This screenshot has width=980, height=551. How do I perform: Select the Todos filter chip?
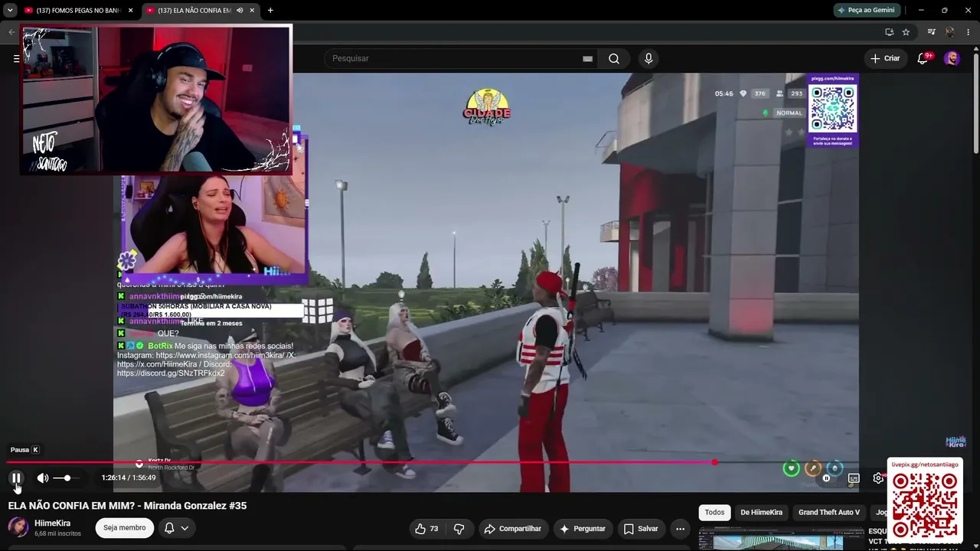pyautogui.click(x=714, y=513)
